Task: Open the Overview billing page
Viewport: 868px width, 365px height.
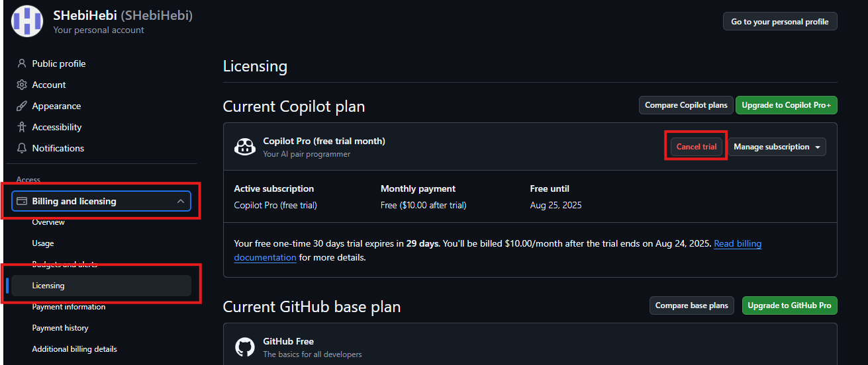Action: 48,222
